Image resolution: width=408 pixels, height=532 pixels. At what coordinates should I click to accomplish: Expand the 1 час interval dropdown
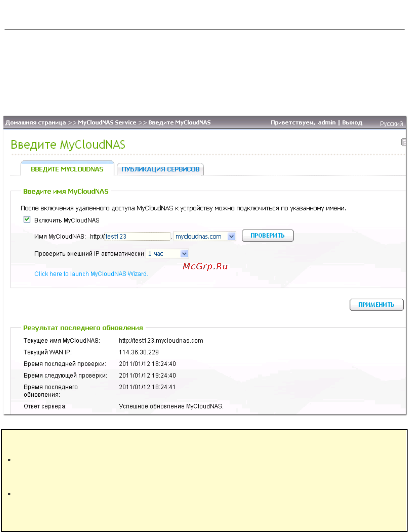coord(167,254)
